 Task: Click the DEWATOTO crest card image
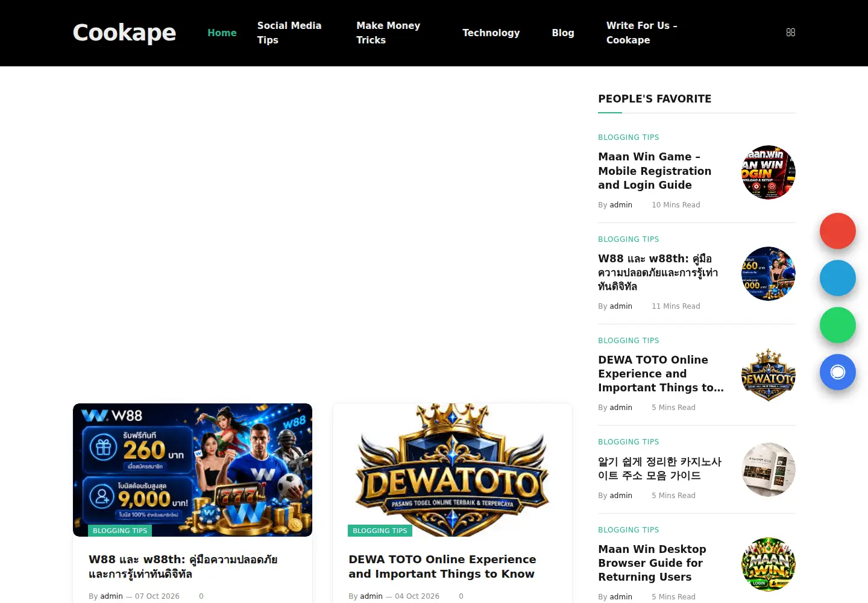(x=452, y=470)
